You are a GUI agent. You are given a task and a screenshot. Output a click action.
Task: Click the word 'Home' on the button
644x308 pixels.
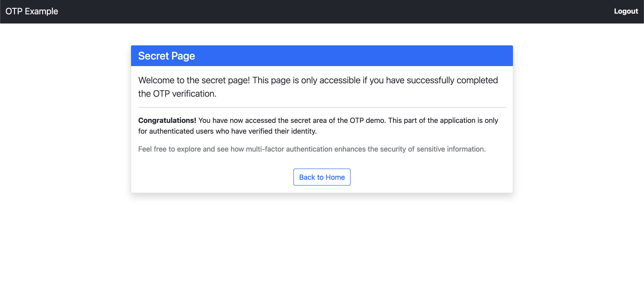335,177
